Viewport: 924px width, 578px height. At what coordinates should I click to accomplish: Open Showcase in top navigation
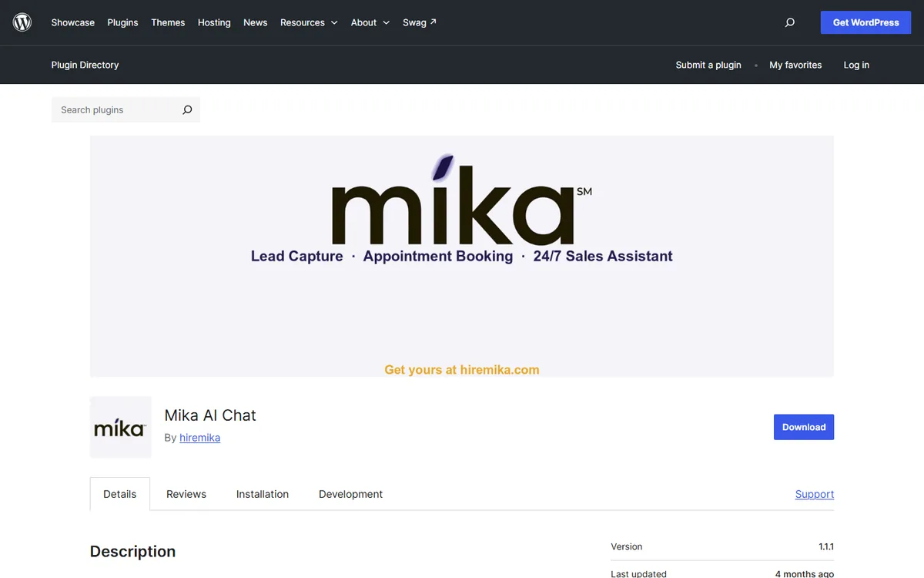[73, 22]
